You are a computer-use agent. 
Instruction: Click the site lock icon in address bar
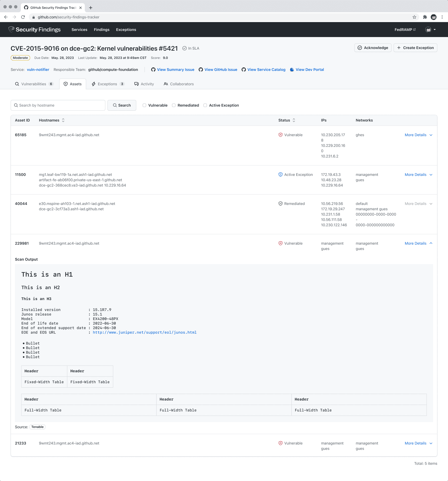pyautogui.click(x=34, y=17)
